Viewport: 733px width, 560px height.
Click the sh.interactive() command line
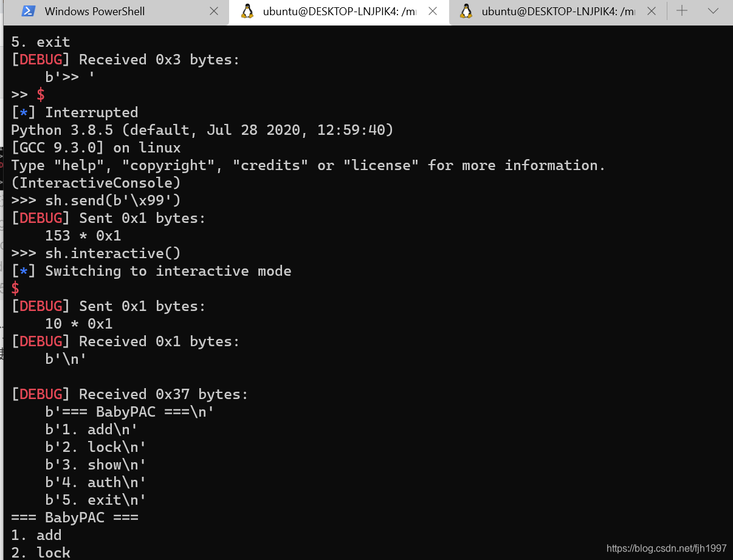(x=112, y=253)
